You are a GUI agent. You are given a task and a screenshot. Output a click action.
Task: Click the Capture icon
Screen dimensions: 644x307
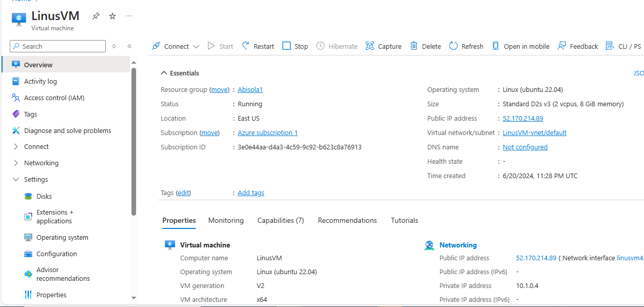370,46
